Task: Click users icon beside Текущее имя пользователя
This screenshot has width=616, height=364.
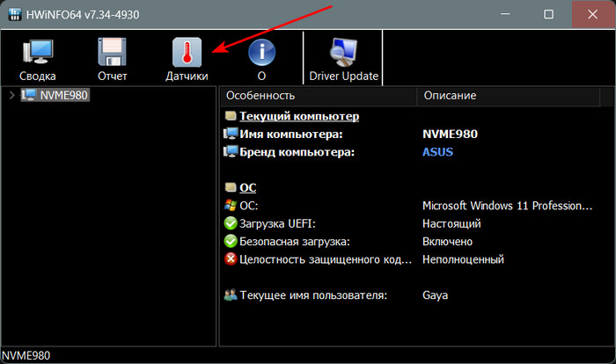Action: (231, 295)
